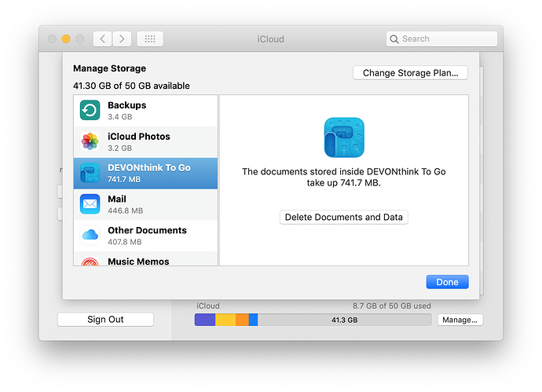The height and width of the screenshot is (392, 542).
Task: Click Delete Documents and Data
Action: pos(343,217)
